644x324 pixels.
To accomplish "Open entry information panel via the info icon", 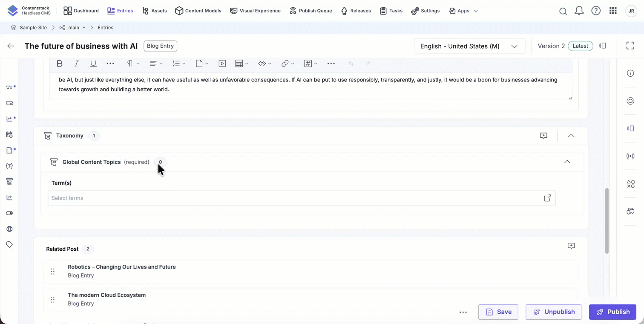I will tap(630, 73).
